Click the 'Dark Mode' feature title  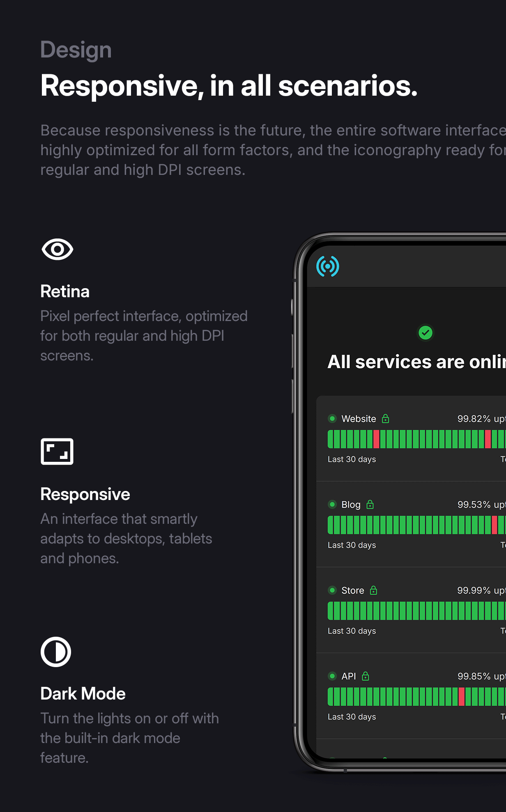[83, 694]
